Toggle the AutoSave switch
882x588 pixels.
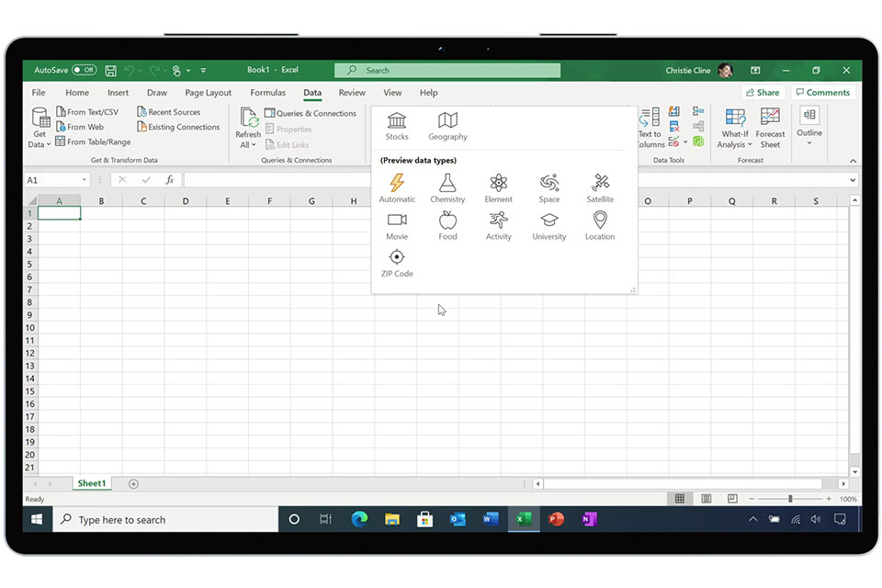click(x=84, y=70)
